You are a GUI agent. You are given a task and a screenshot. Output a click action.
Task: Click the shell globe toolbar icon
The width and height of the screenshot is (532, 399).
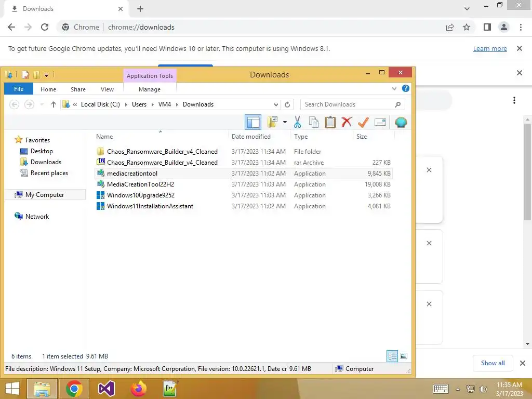tap(401, 122)
